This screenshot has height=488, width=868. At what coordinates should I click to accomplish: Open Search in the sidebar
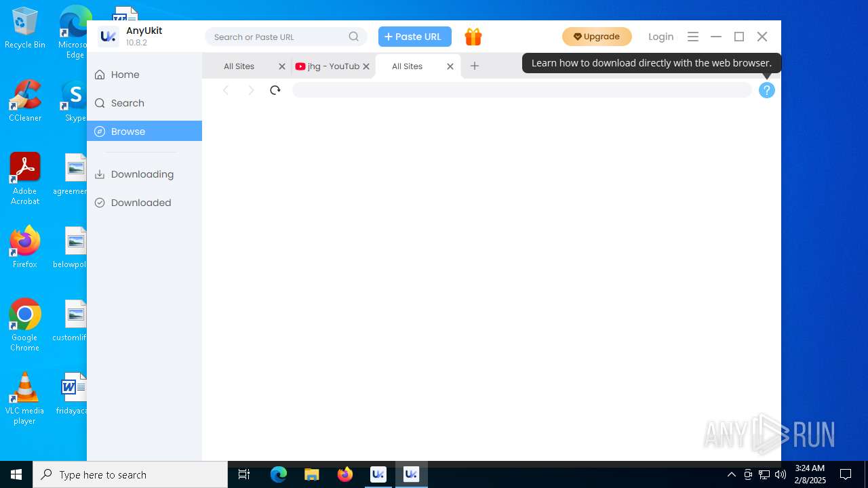(144, 103)
